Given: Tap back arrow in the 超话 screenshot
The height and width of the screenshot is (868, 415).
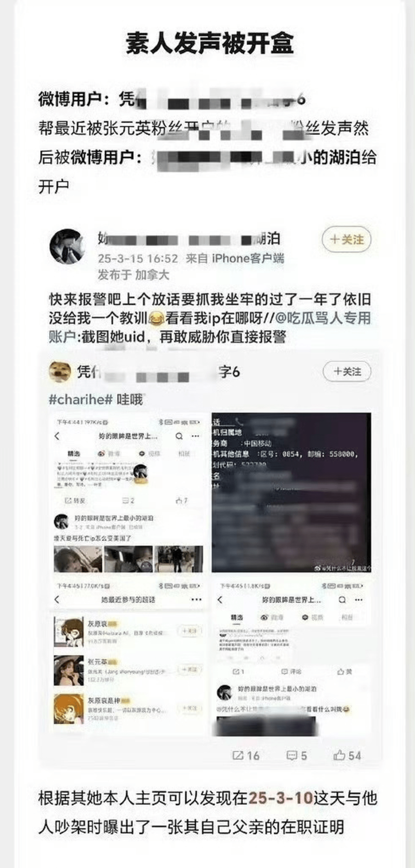Looking at the screenshot, I should pyautogui.click(x=57, y=599).
